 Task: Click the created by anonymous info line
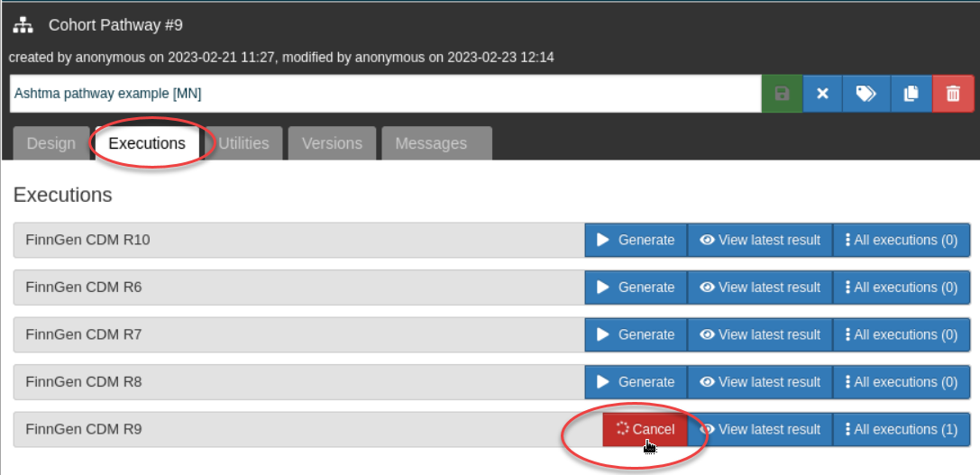click(281, 58)
